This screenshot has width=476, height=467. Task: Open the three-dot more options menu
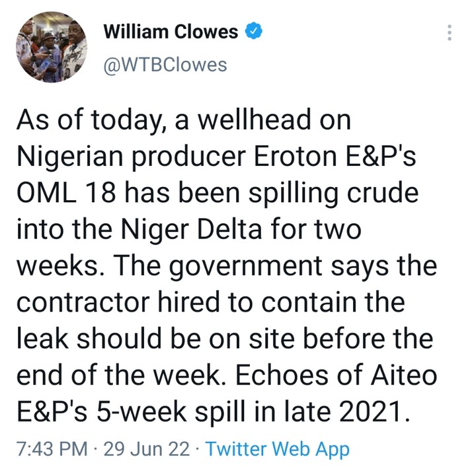(x=450, y=32)
